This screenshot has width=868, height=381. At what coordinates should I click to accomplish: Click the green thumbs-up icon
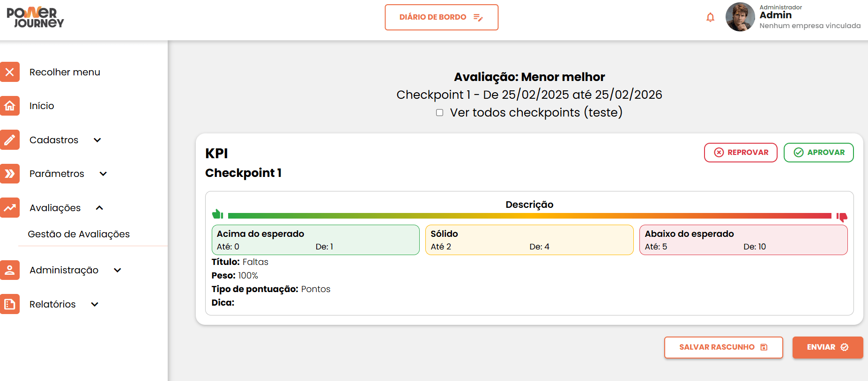click(x=217, y=214)
